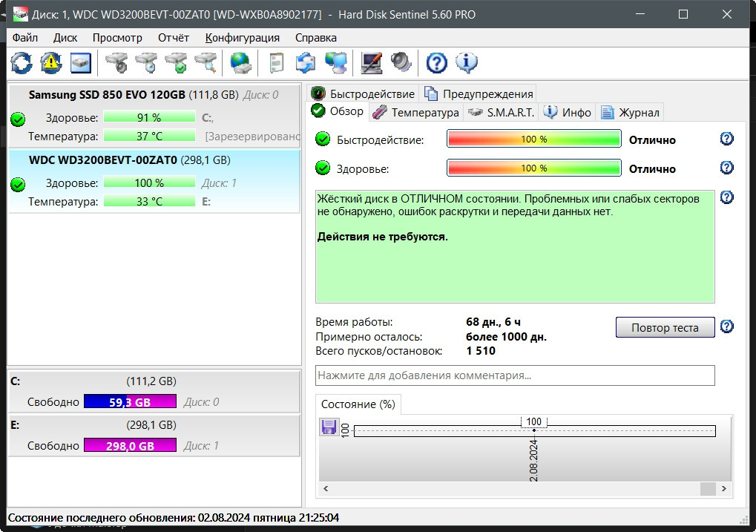This screenshot has width=756, height=532.
Task: Open the Конфигурация menu
Action: click(x=243, y=37)
